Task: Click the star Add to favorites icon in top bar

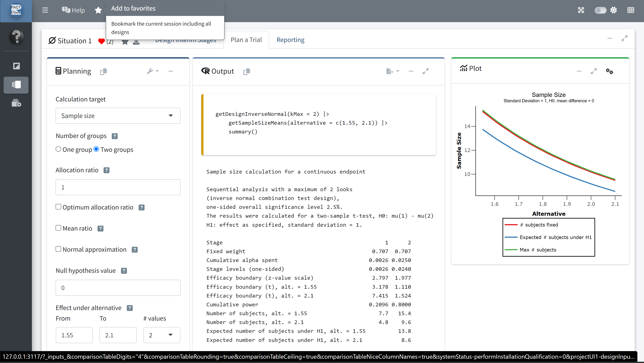Action: pos(98,10)
